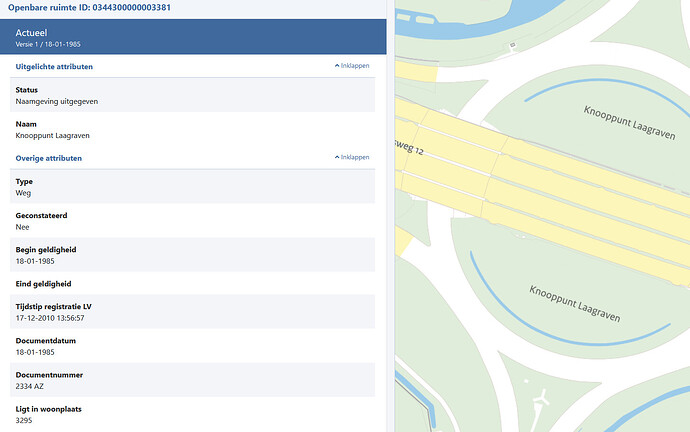Click lower Knooppunt Laagraven map label
Viewport: 690px width, 432px height.
(575, 304)
